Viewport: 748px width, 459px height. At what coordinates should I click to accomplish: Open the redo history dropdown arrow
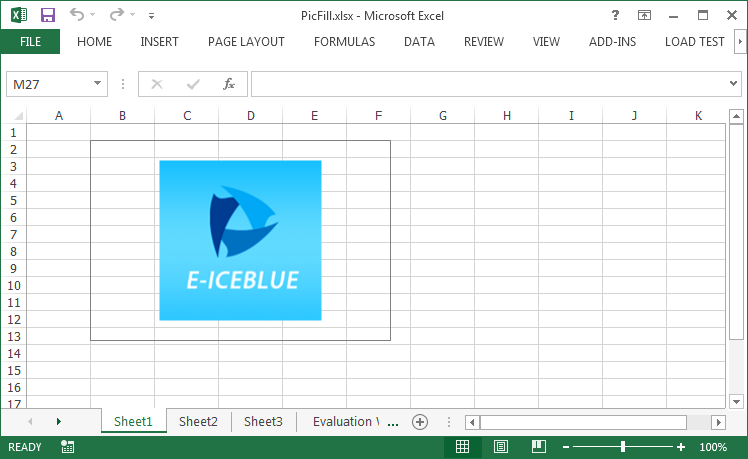coord(132,15)
